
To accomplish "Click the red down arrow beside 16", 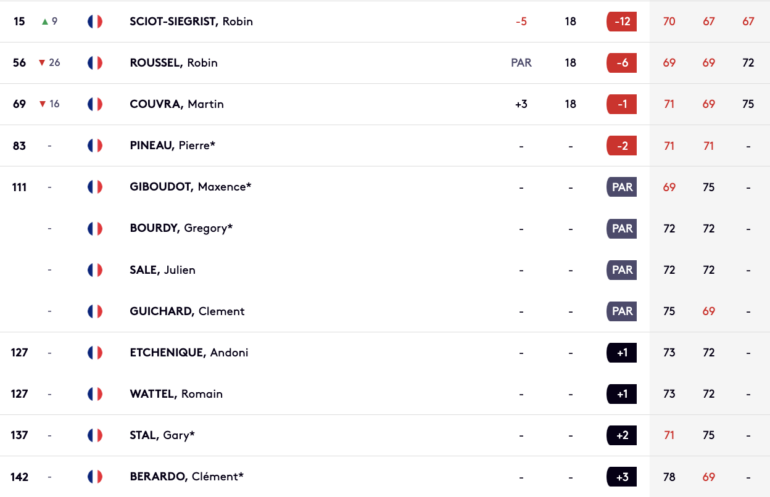I will point(42,104).
